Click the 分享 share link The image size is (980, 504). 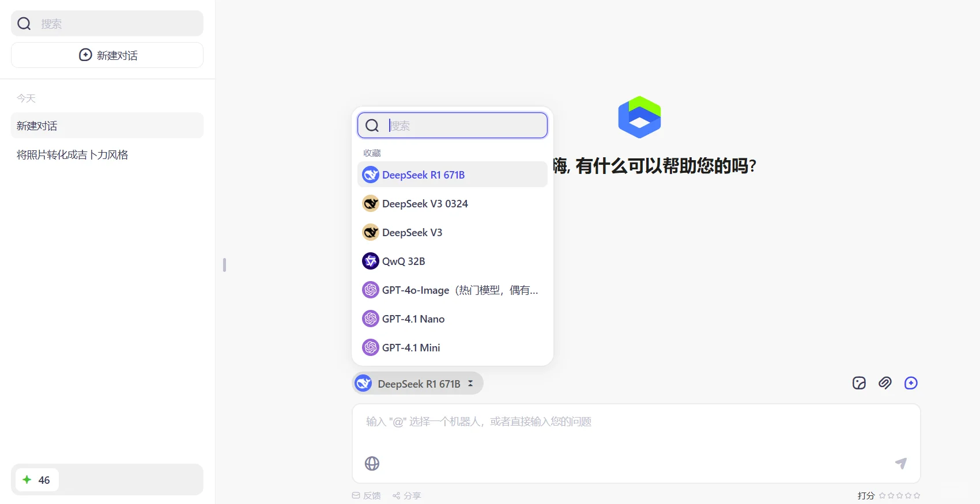[x=407, y=495]
